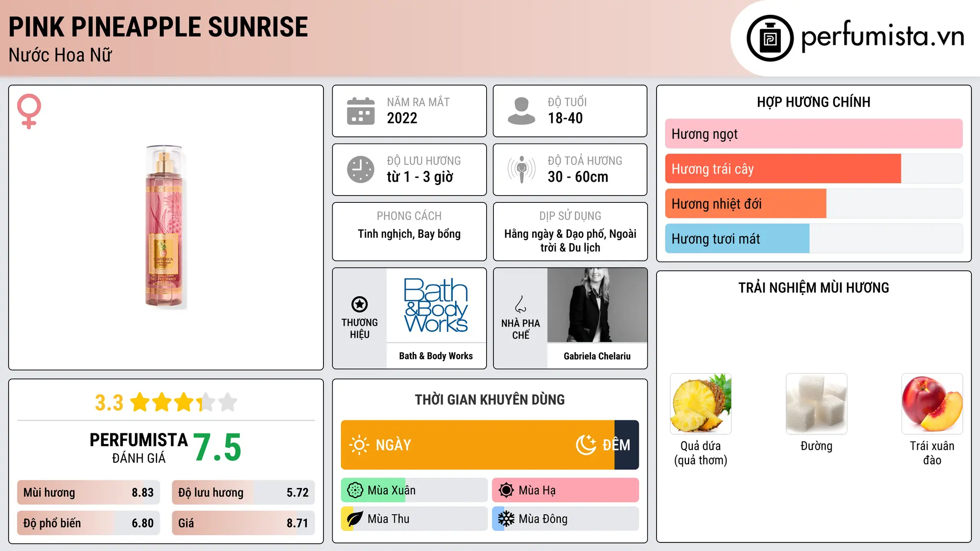The width and height of the screenshot is (980, 551).
Task: Click the Gabriela Chelariu perfumer name
Action: [x=597, y=356]
